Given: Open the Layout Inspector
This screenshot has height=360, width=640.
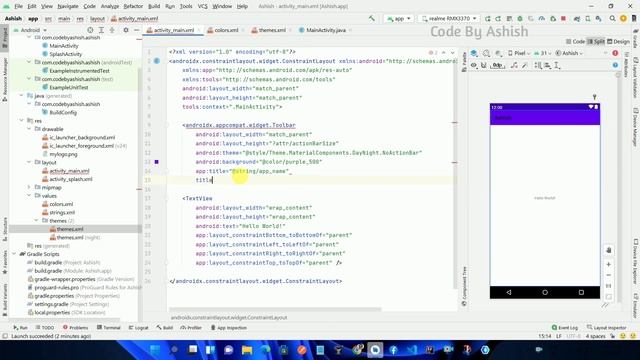Looking at the screenshot, I should point(607,327).
